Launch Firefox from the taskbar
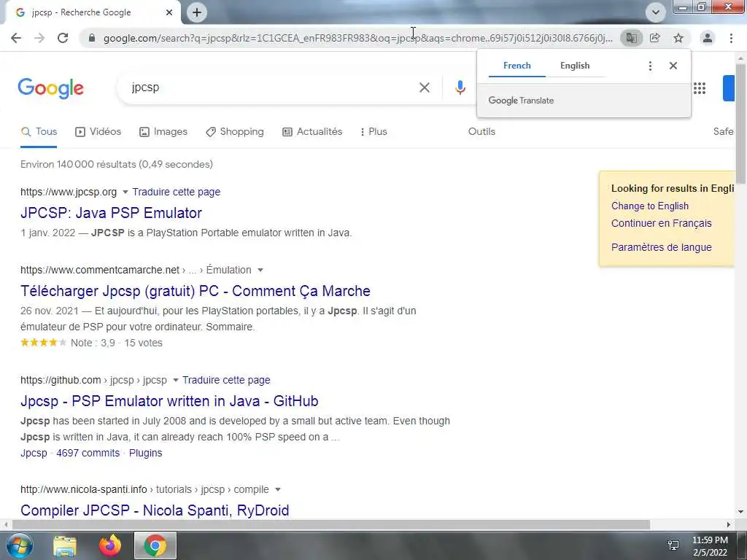 click(x=110, y=545)
